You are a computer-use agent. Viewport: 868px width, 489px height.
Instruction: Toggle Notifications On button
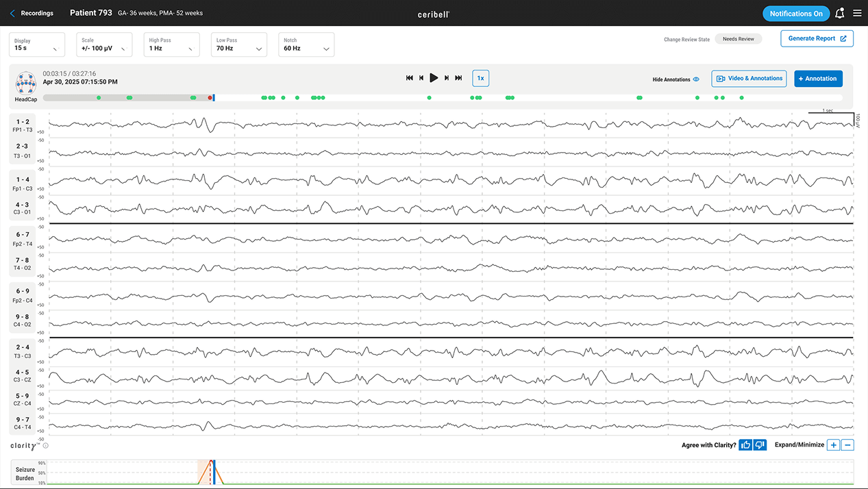(795, 14)
